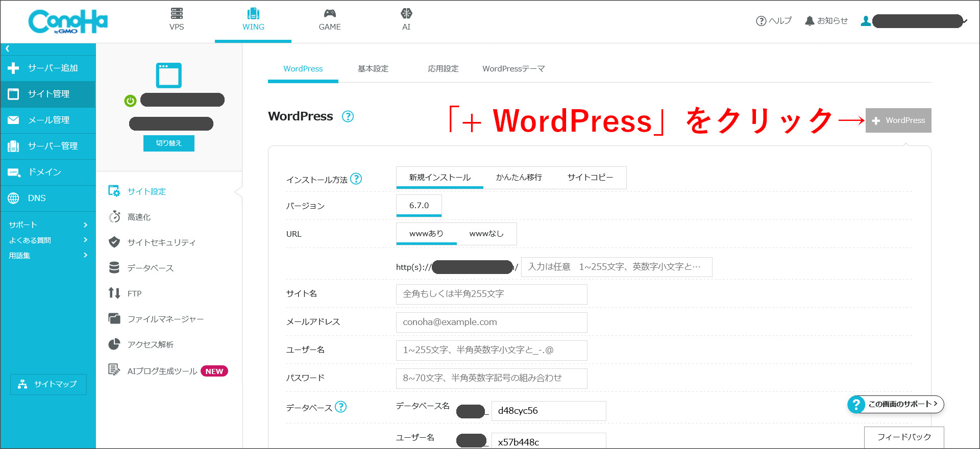Viewport: 980px width, 449px height.
Task: Select the 6.7.0 version option
Action: coord(419,206)
